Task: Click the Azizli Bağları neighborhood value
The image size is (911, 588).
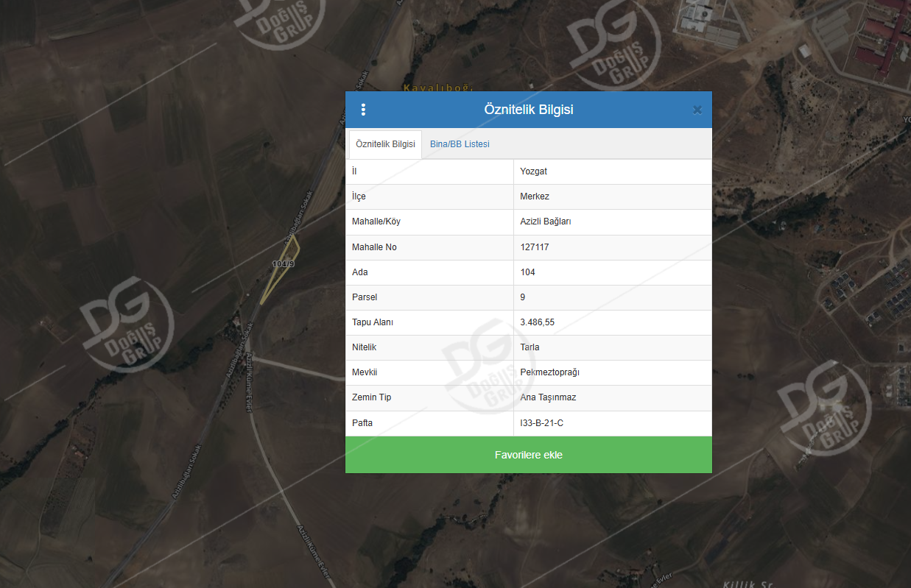Action: (x=546, y=222)
